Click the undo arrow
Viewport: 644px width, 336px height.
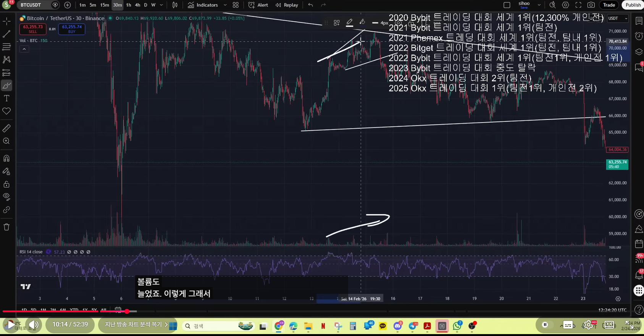[x=311, y=5]
